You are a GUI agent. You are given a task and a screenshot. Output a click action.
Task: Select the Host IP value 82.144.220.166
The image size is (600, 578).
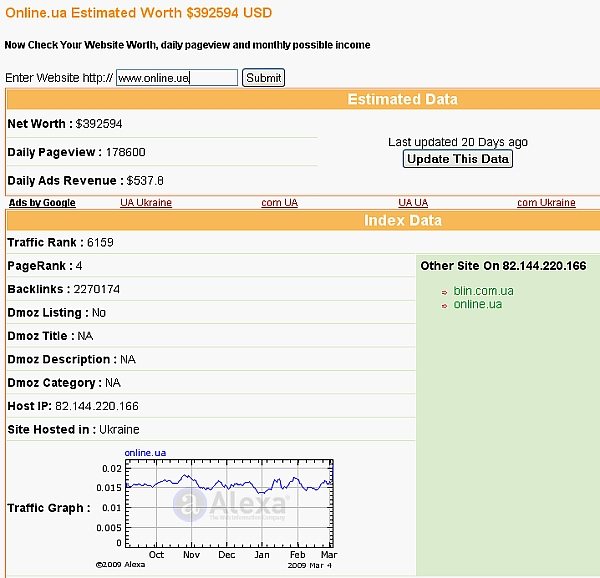(x=97, y=406)
